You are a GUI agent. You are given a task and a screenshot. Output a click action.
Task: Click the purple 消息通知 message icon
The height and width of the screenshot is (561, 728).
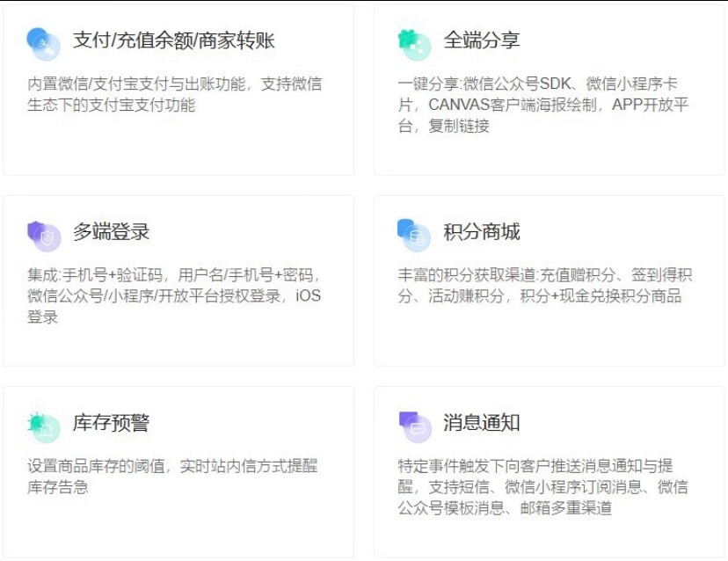[x=414, y=425]
